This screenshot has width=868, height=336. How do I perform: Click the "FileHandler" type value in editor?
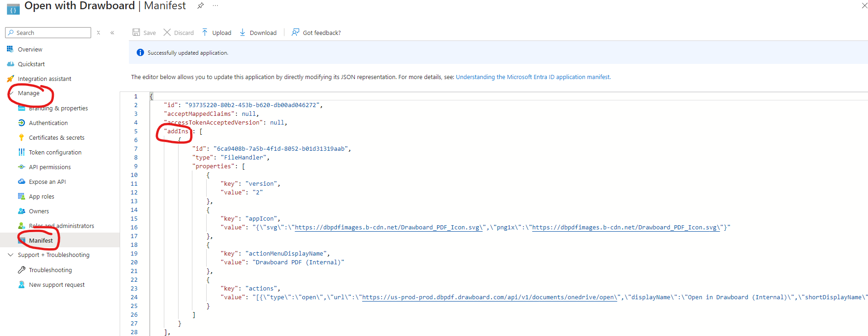(x=244, y=157)
